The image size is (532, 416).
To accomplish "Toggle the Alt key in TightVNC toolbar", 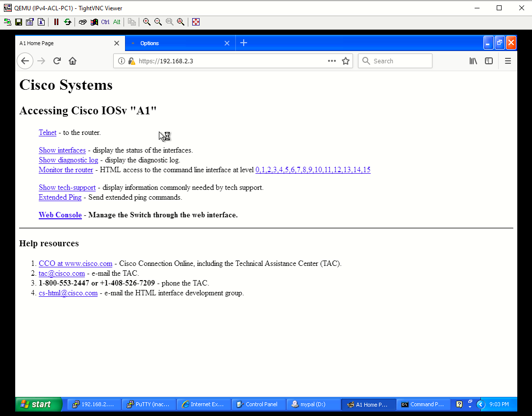I will pyautogui.click(x=117, y=22).
